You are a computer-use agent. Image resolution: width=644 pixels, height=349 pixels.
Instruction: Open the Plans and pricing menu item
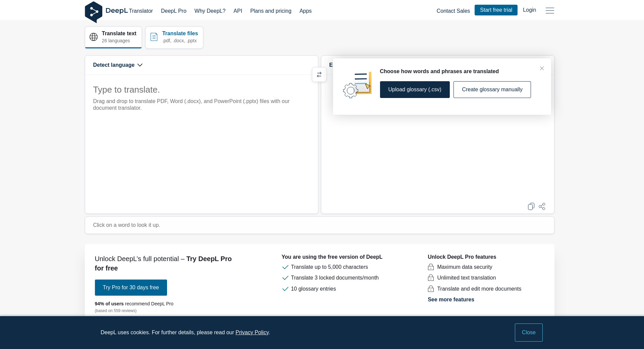(x=270, y=11)
